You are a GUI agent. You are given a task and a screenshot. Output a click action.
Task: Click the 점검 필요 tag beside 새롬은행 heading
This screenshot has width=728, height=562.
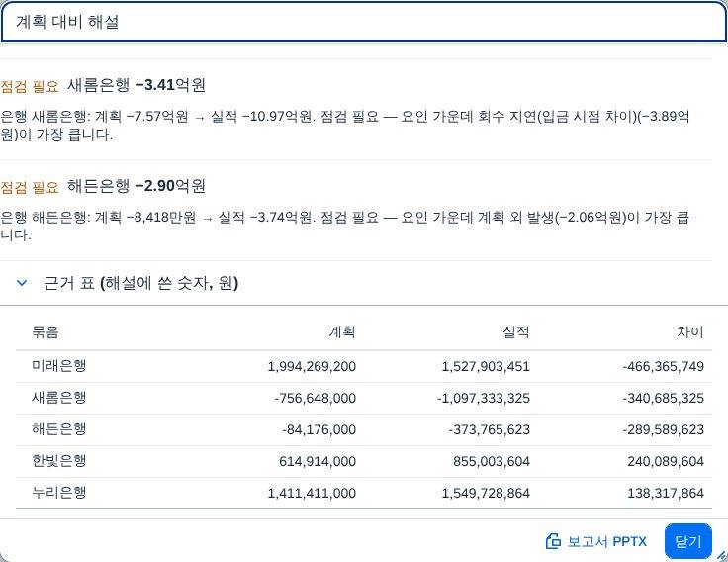pyautogui.click(x=30, y=86)
